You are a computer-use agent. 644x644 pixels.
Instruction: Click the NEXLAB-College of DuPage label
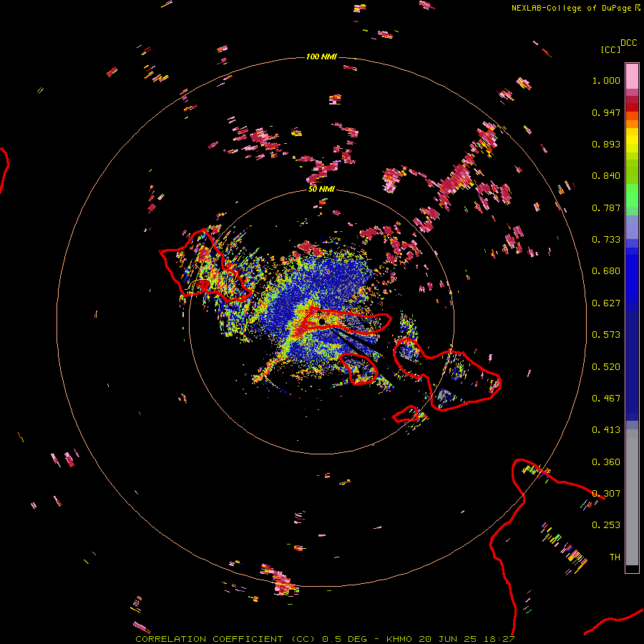coord(575,8)
